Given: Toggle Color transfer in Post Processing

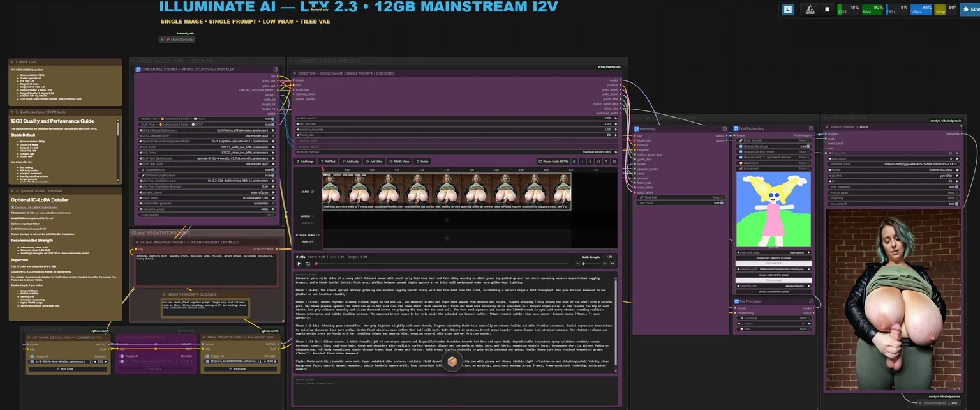Looking at the screenshot, I should click(x=774, y=140).
